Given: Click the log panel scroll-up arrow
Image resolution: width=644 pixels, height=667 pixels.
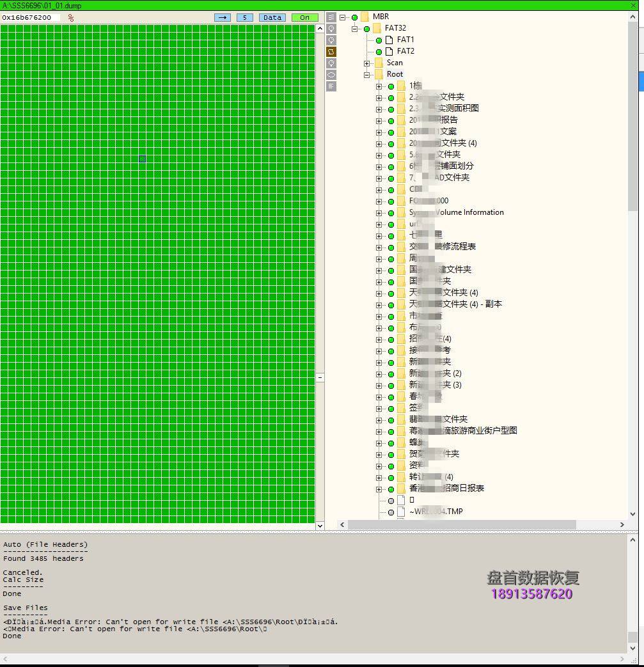Looking at the screenshot, I should 632,540.
